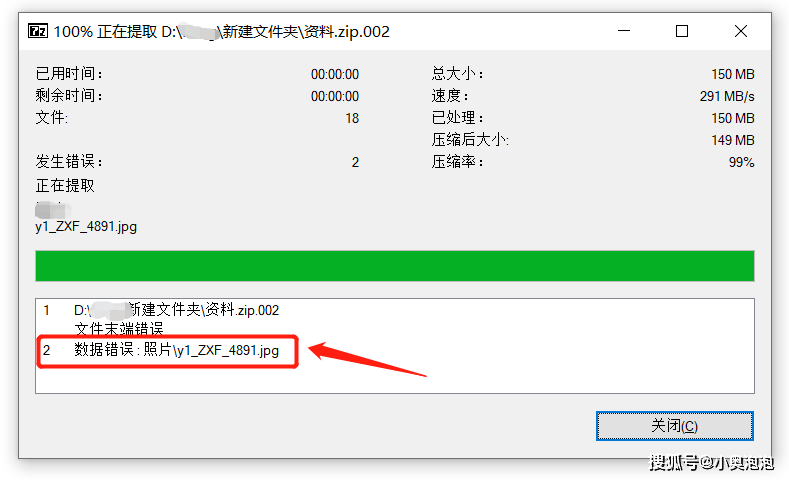Viewport: 789px width, 480px height.
Task: Click the 总大小 value 150 MB
Action: click(733, 74)
